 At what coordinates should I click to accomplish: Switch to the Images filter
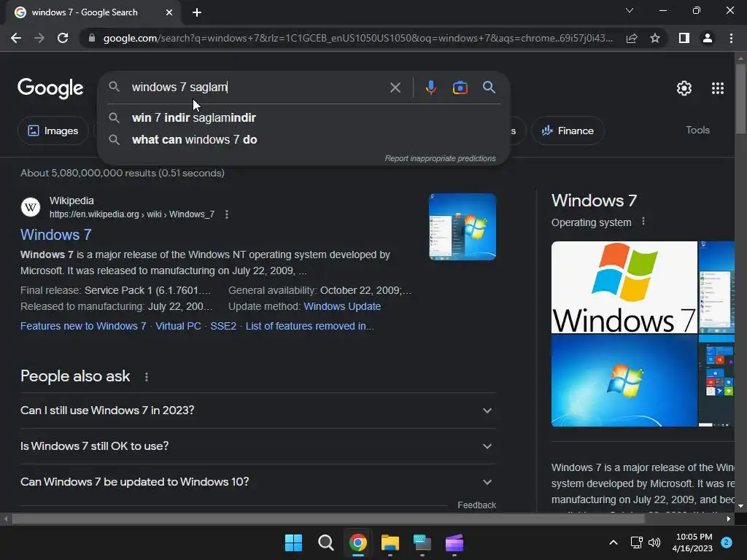(53, 131)
